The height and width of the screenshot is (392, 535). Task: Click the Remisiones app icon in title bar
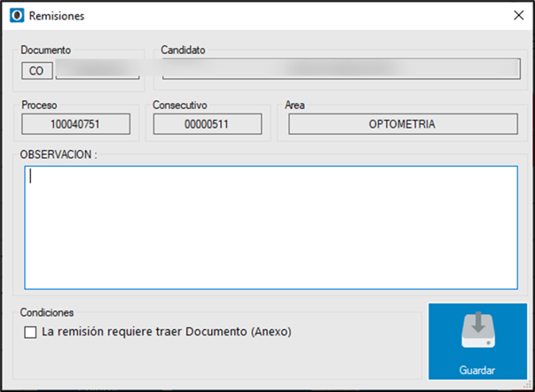pyautogui.click(x=15, y=15)
